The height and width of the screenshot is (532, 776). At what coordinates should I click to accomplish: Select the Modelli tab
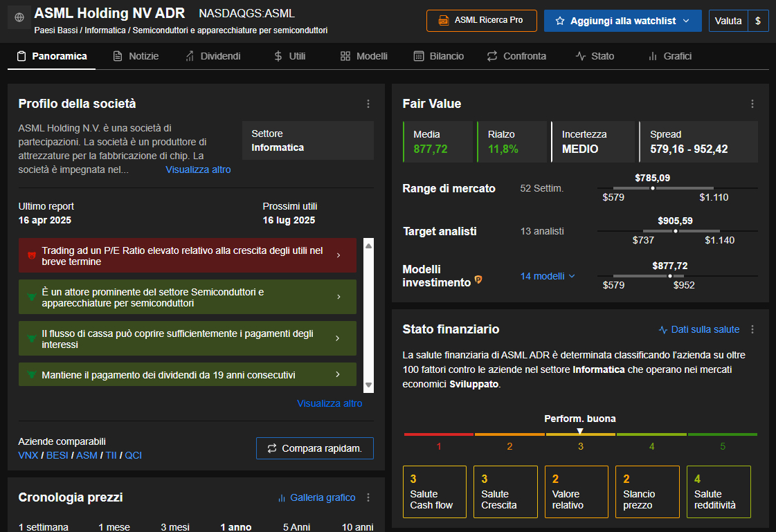pyautogui.click(x=364, y=56)
